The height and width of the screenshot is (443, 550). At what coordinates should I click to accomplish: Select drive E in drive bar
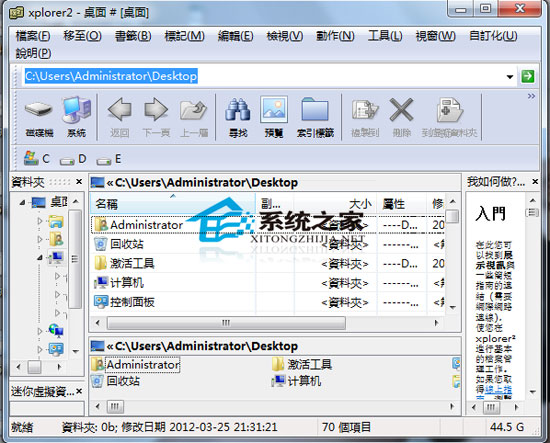[109, 160]
